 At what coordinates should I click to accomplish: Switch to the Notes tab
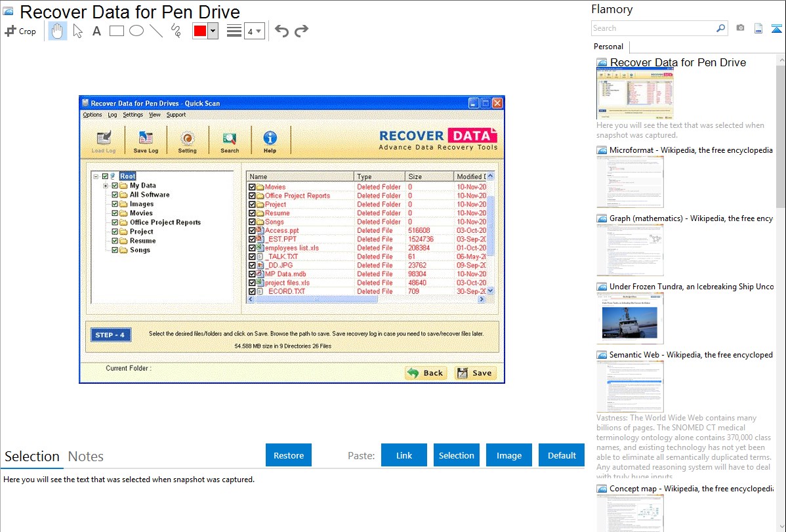[86, 457]
